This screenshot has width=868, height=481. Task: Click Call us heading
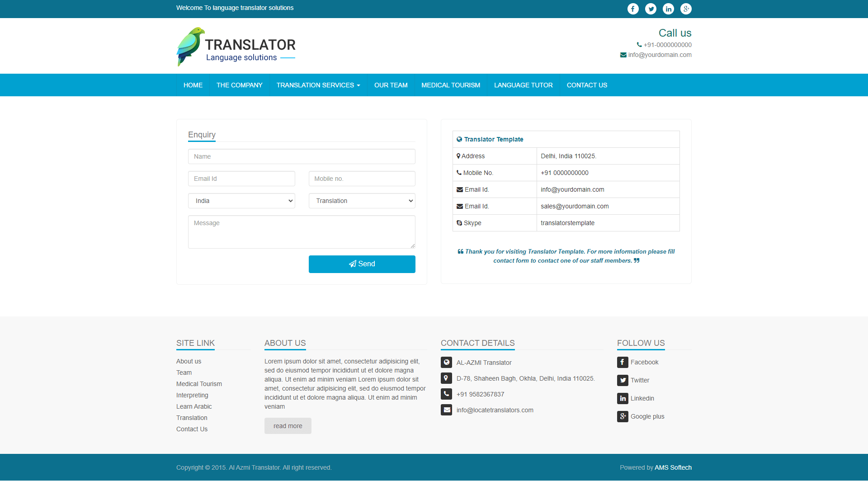(x=675, y=33)
